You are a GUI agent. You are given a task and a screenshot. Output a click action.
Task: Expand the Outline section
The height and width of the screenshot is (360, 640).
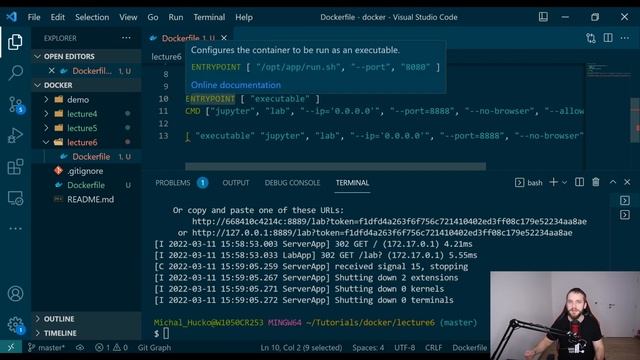tap(87, 319)
